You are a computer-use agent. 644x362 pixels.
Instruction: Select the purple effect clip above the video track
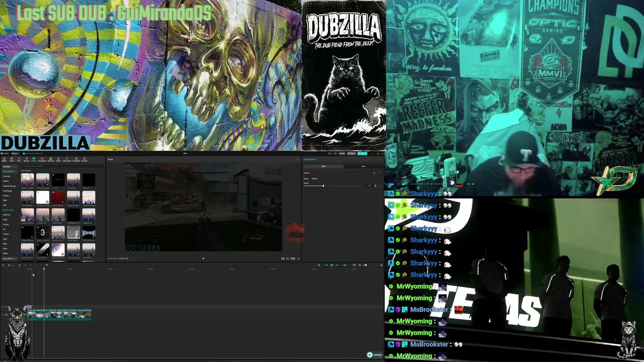[29, 307]
